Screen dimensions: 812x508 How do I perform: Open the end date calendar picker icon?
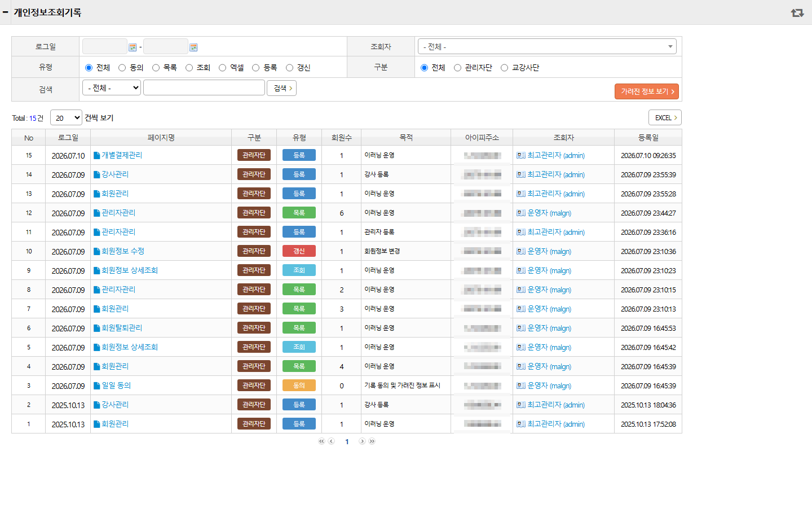point(193,47)
